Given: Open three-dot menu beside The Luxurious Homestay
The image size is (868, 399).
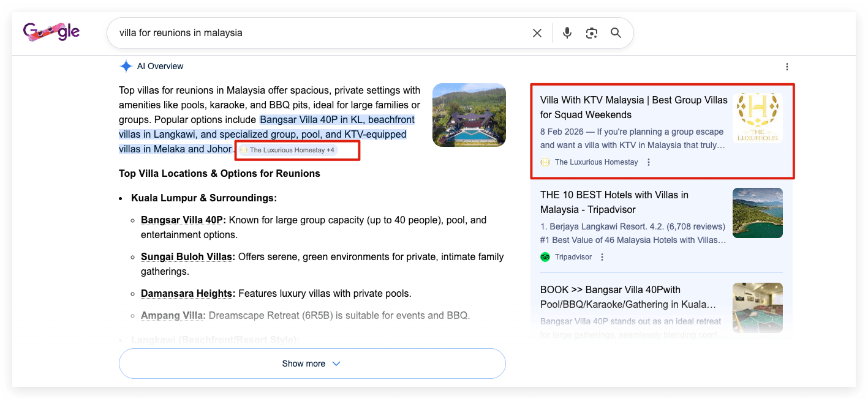Looking at the screenshot, I should 649,162.
